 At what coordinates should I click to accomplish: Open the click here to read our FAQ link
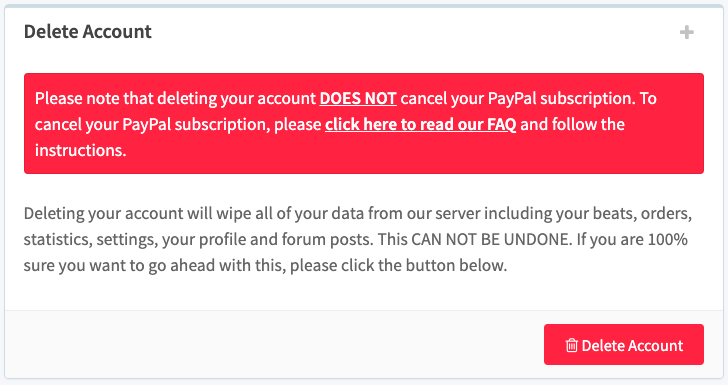tap(420, 124)
